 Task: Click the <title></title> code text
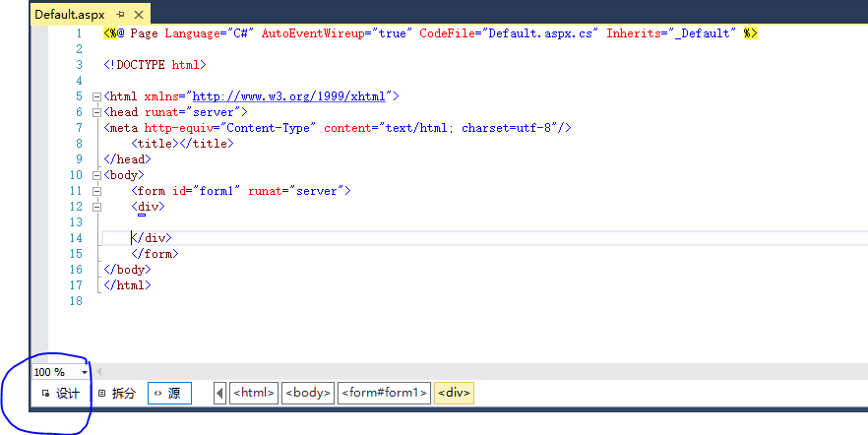[x=183, y=144]
